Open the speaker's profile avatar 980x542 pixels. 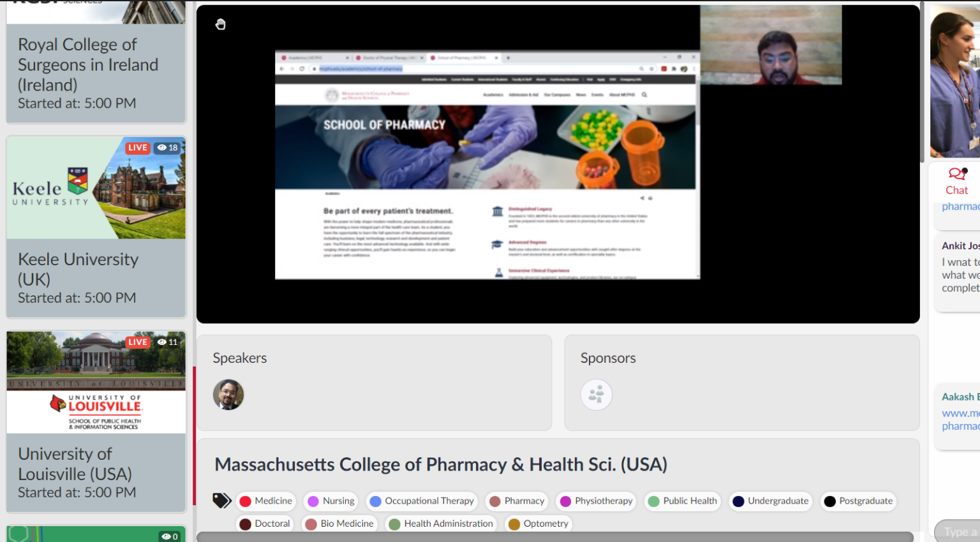point(228,394)
